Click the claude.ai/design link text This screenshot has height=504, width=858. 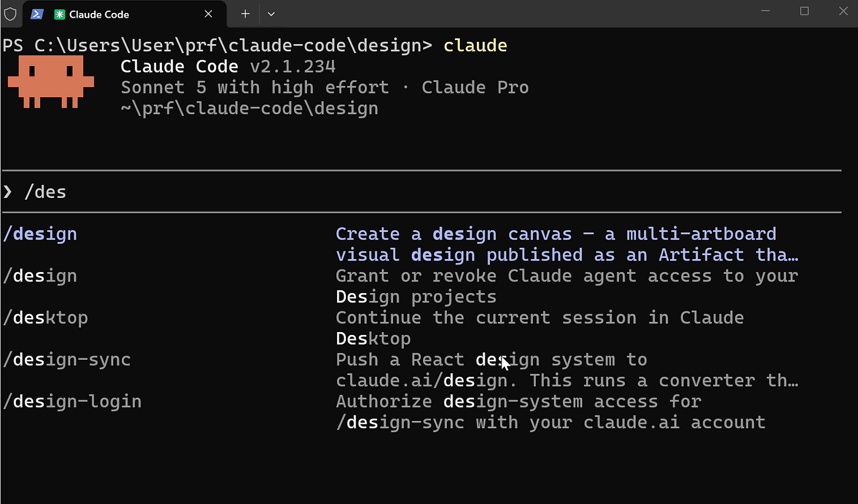click(x=421, y=380)
